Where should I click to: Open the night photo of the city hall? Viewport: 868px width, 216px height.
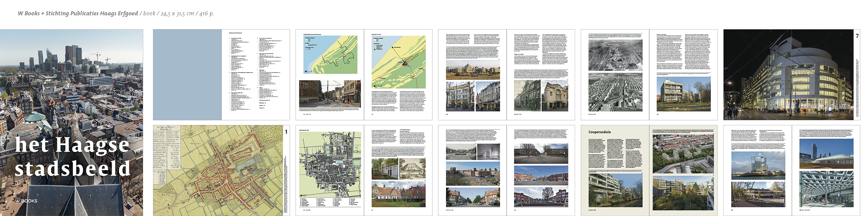[x=788, y=75]
